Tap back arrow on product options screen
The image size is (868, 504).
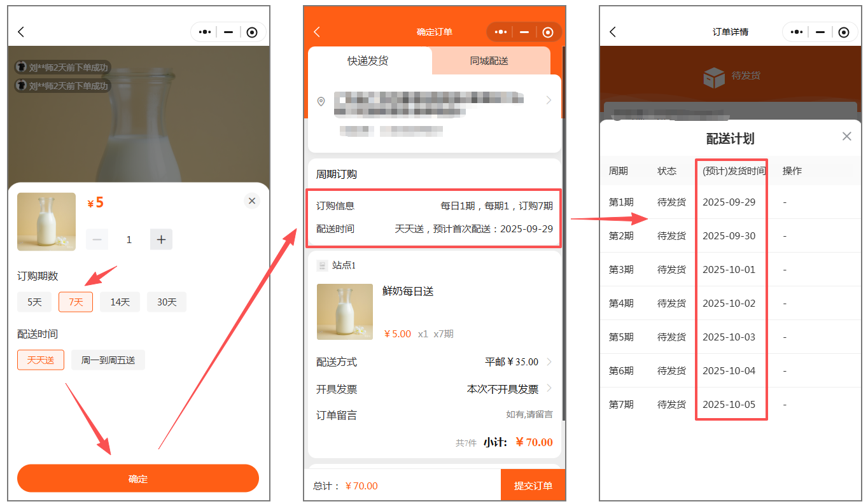pyautogui.click(x=21, y=32)
